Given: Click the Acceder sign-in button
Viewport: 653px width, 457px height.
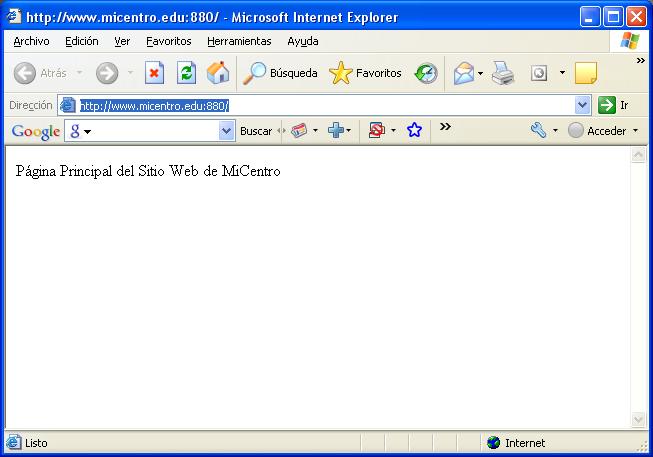Looking at the screenshot, I should 603,131.
